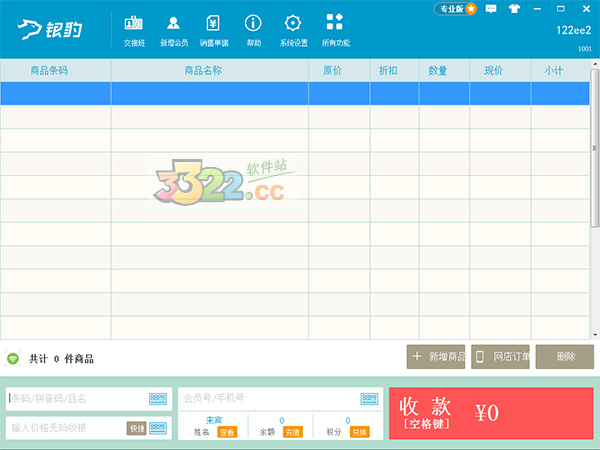Click the 充值 recharge button

coord(293,432)
